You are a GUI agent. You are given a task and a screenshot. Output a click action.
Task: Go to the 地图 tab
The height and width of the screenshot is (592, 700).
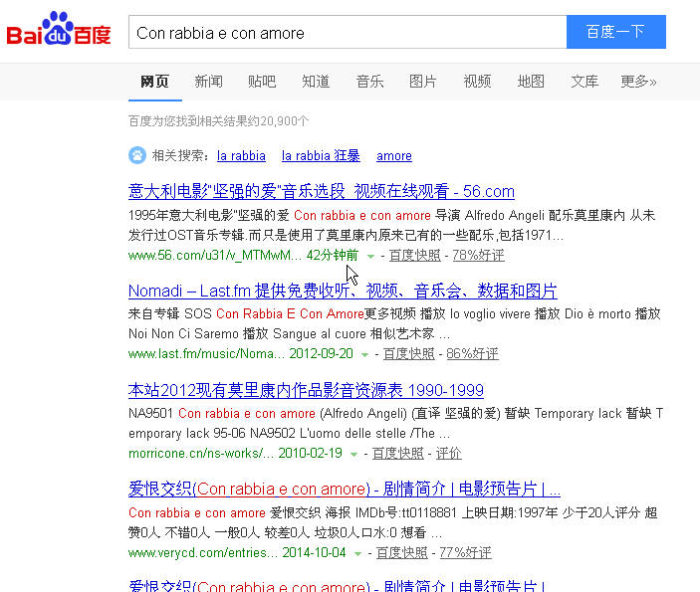[x=531, y=82]
